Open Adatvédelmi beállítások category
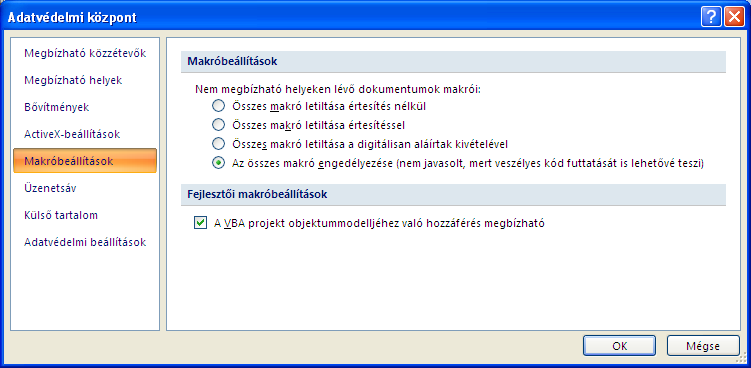751x368 pixels. pos(85,242)
